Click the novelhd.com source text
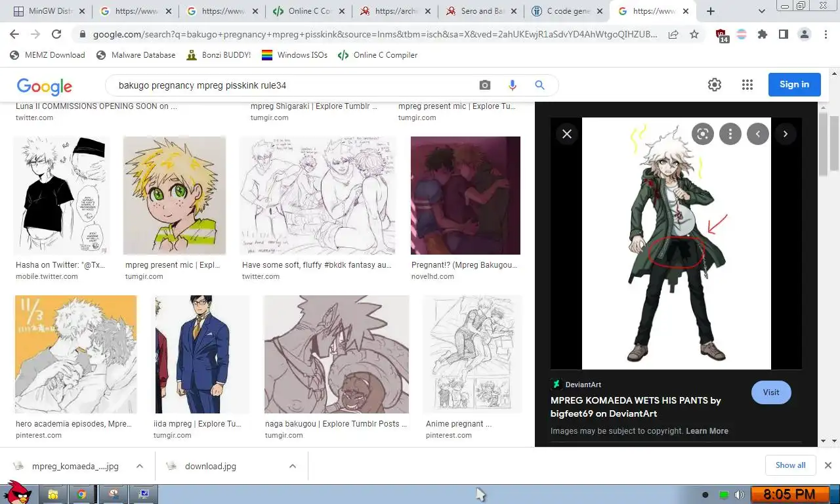This screenshot has height=504, width=840. (x=432, y=277)
